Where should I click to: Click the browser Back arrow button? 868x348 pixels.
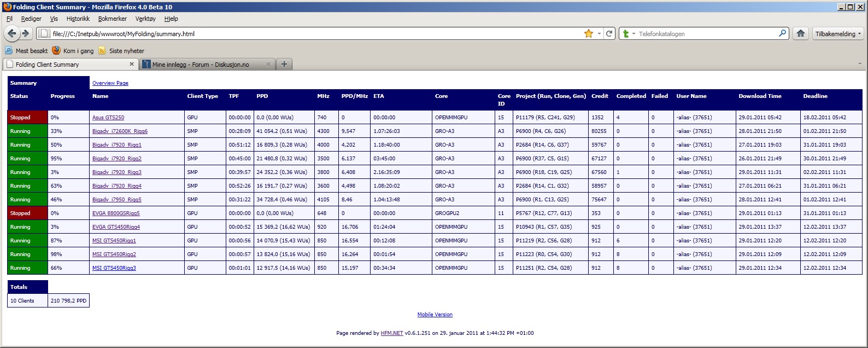click(12, 33)
